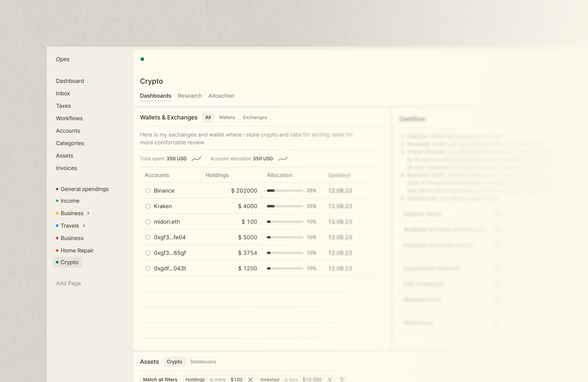Select the All filter in Wallets & Exchanges
This screenshot has width=588, height=382.
(208, 117)
